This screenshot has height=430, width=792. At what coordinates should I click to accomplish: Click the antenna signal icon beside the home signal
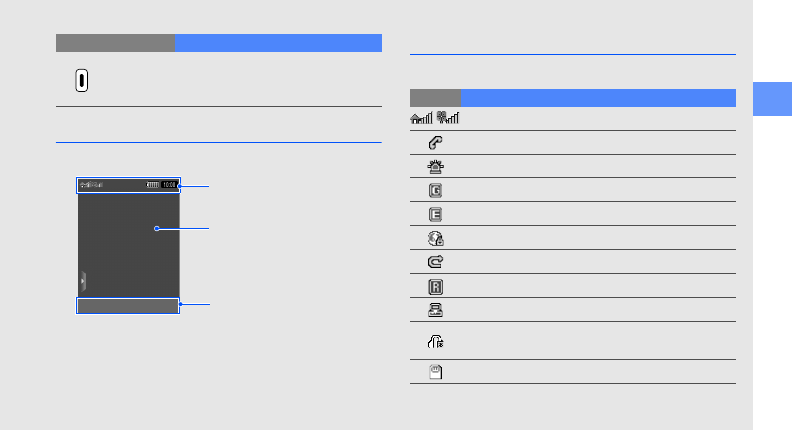tap(448, 119)
